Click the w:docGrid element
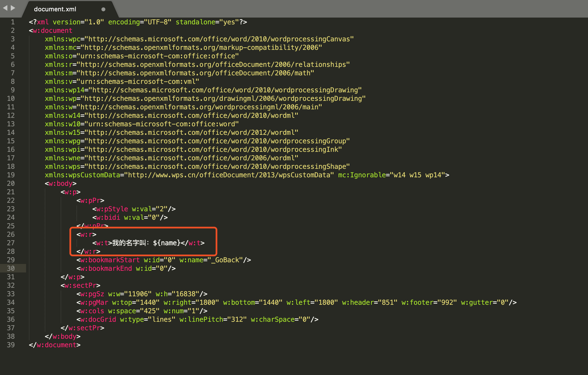This screenshot has width=588, height=375. click(x=197, y=319)
